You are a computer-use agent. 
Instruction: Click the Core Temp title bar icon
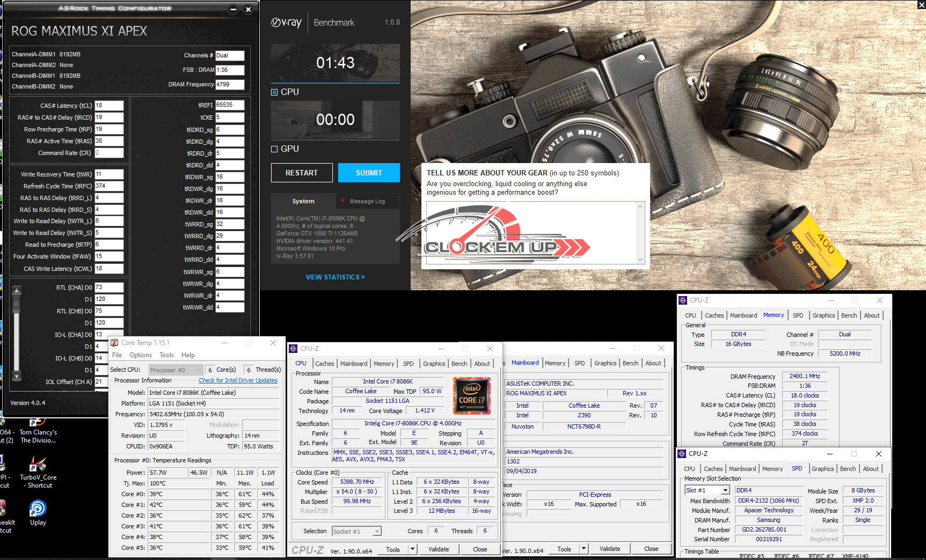point(114,343)
